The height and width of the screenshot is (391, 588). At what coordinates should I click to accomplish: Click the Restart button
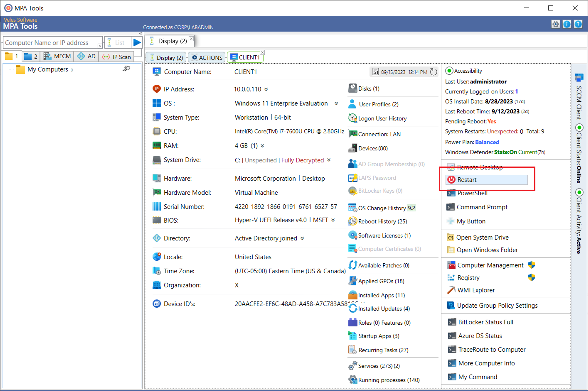click(486, 180)
